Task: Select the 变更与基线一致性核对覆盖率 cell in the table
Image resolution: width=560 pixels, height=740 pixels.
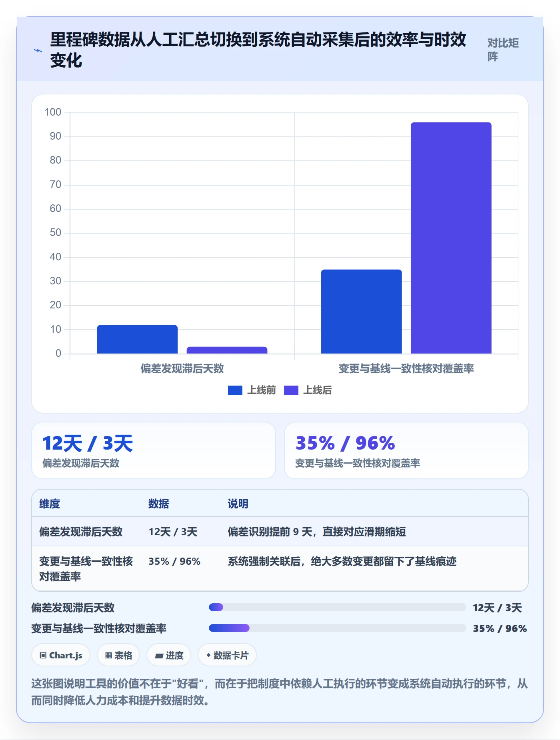Action: pyautogui.click(x=86, y=569)
